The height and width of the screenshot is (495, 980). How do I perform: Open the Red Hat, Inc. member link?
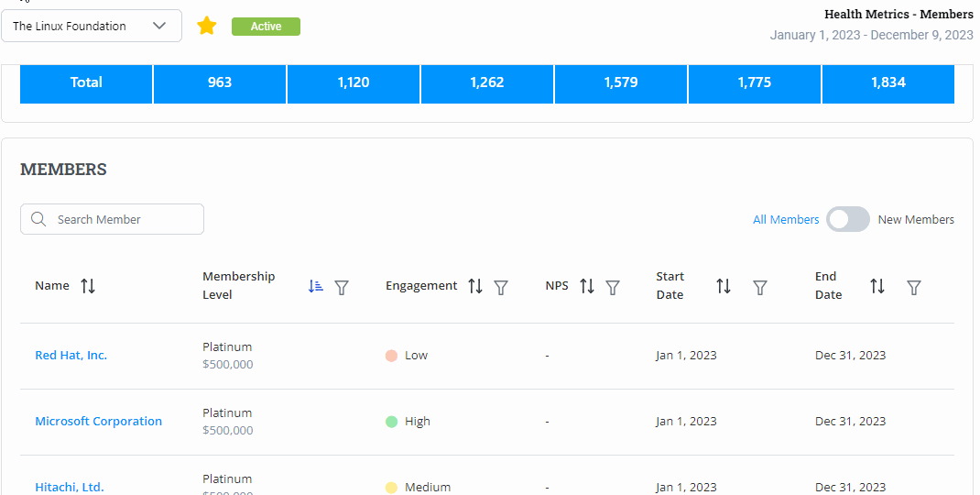tap(71, 356)
